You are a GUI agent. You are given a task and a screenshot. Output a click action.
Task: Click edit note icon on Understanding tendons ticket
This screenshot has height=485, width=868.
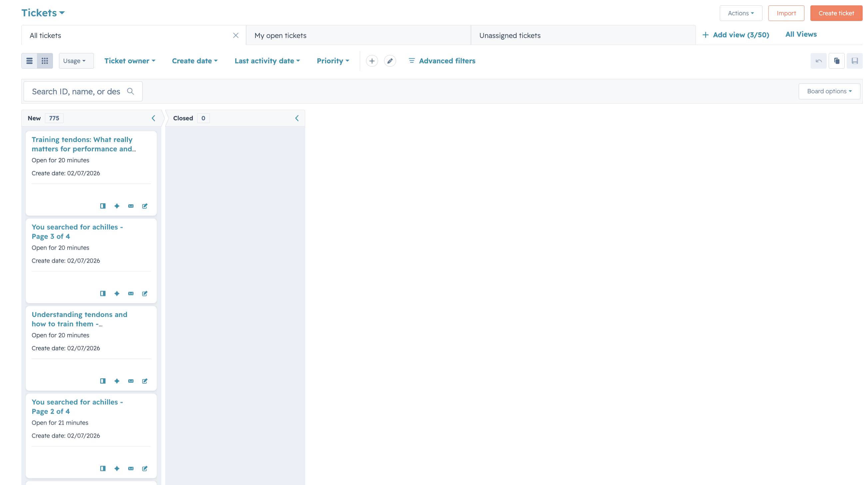click(145, 381)
